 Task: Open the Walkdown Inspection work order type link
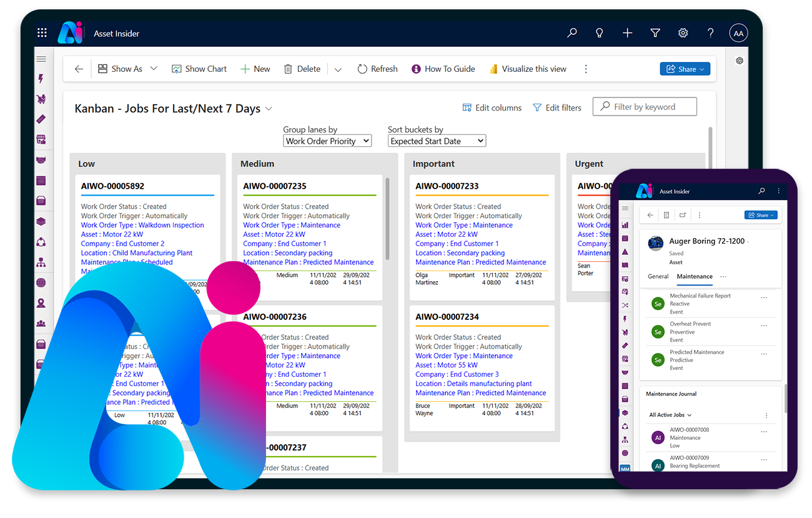[x=142, y=226]
